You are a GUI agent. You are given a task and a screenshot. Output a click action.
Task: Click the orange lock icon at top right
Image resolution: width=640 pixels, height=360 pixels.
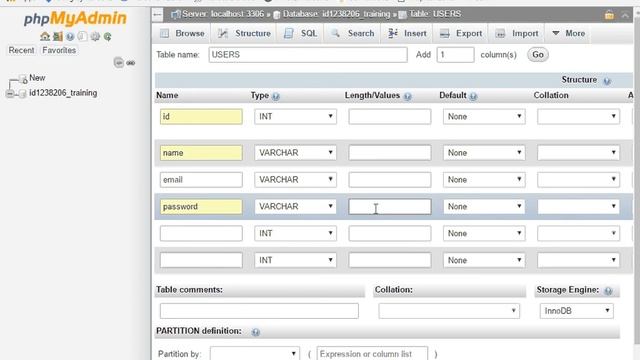[x=609, y=15]
